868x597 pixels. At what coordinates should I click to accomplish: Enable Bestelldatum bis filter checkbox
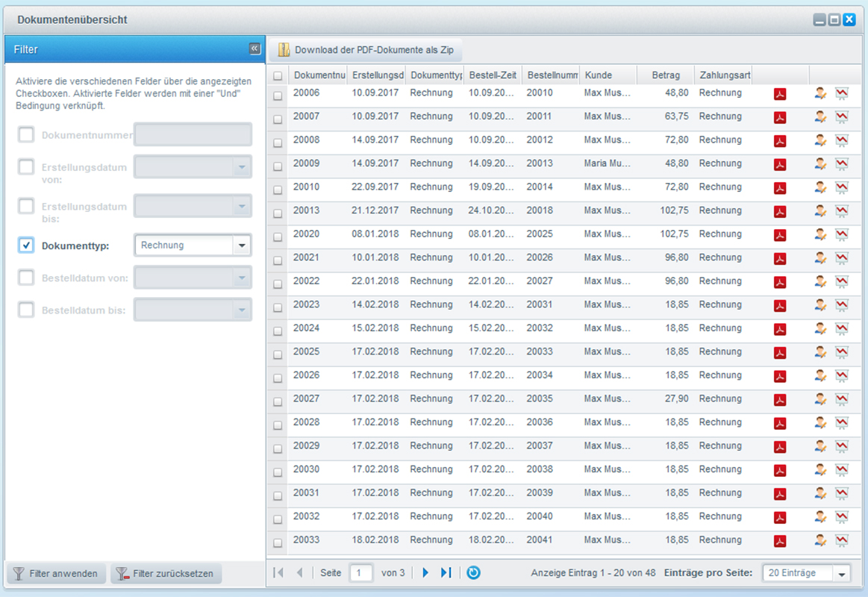tap(26, 310)
